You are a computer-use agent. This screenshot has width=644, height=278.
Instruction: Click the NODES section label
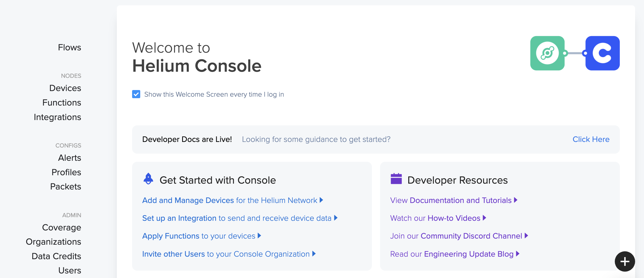click(71, 76)
